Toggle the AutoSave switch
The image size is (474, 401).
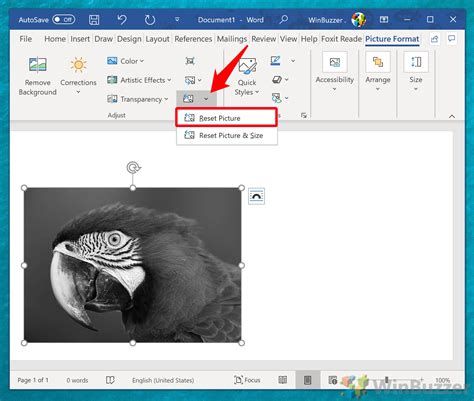pos(64,20)
